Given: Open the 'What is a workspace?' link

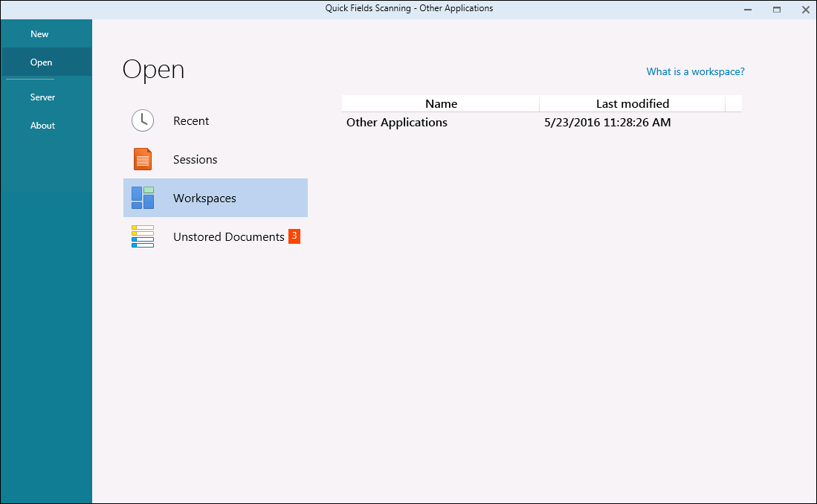Looking at the screenshot, I should point(695,72).
